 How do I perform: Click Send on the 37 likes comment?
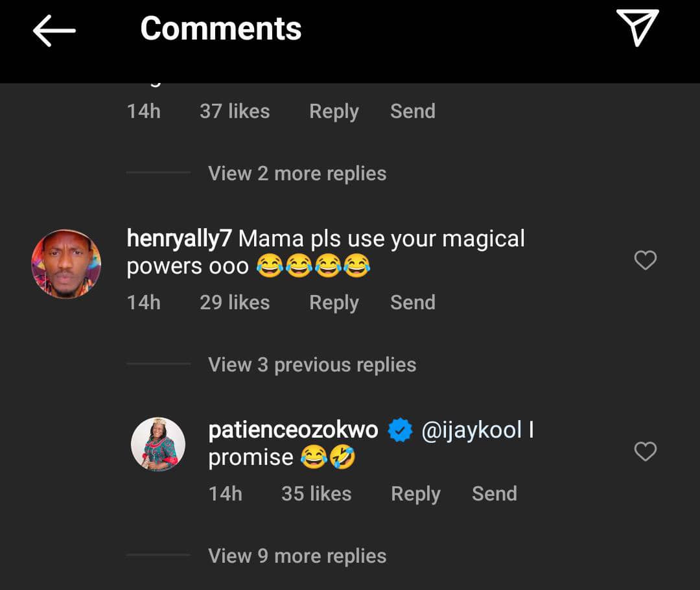(x=412, y=112)
